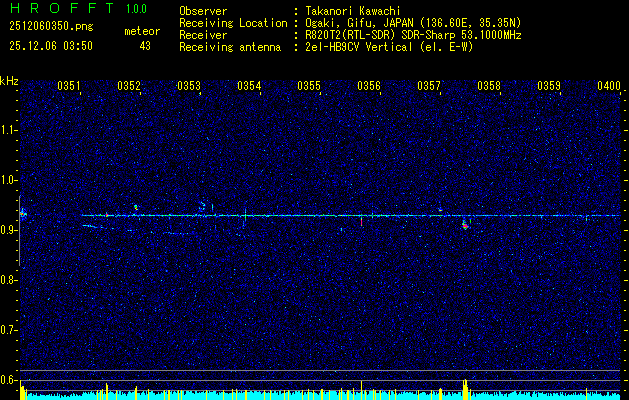Click the 2512060350.png filename

click(x=51, y=27)
